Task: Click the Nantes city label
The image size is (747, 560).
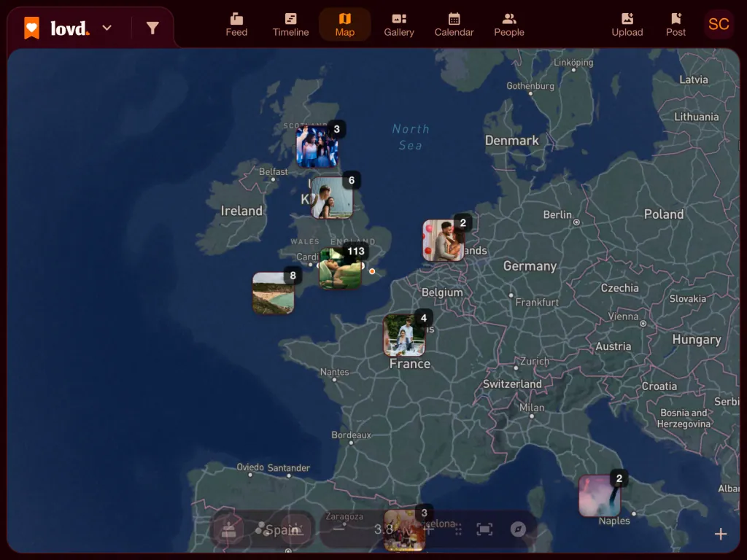Action: click(x=334, y=372)
